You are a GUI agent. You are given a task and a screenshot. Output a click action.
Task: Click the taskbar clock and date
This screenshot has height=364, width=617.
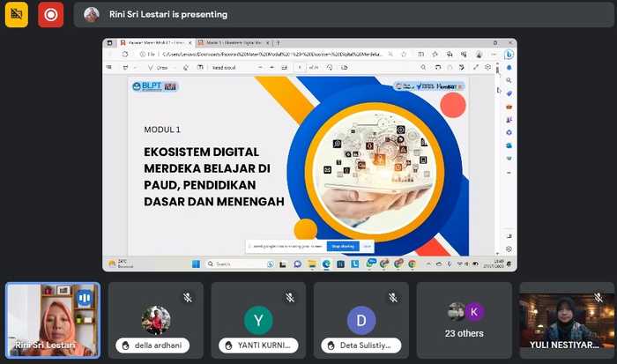click(494, 264)
